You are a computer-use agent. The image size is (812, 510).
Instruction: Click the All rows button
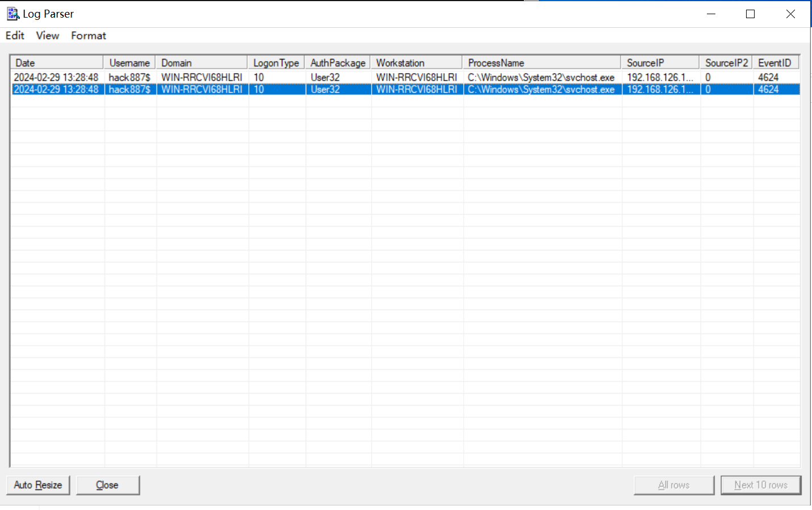click(x=674, y=485)
